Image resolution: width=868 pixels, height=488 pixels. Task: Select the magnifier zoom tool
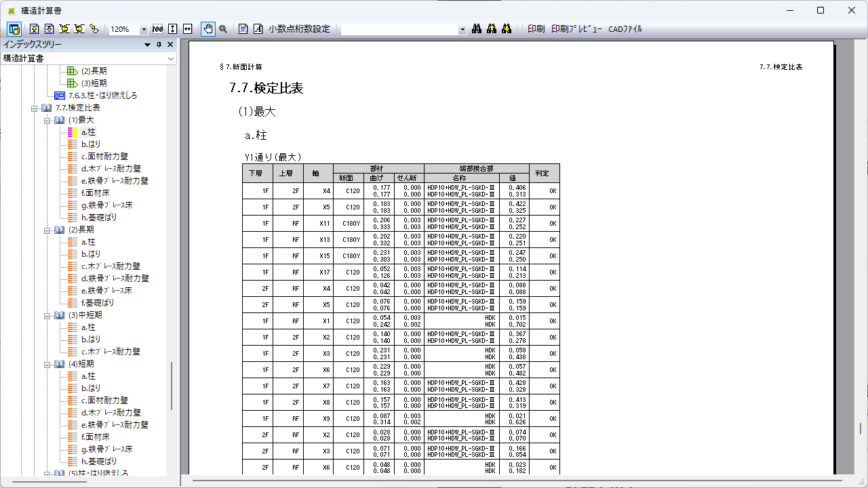[x=223, y=29]
